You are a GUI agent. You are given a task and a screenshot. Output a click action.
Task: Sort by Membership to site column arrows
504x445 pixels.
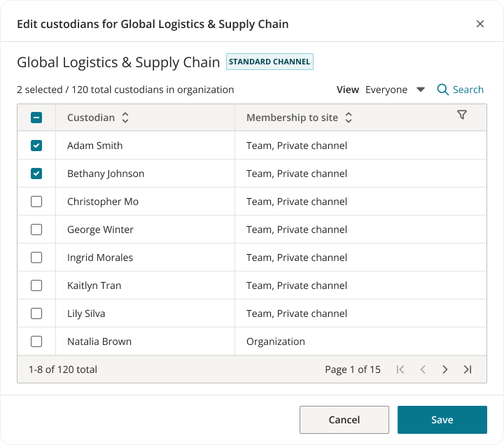click(x=349, y=118)
